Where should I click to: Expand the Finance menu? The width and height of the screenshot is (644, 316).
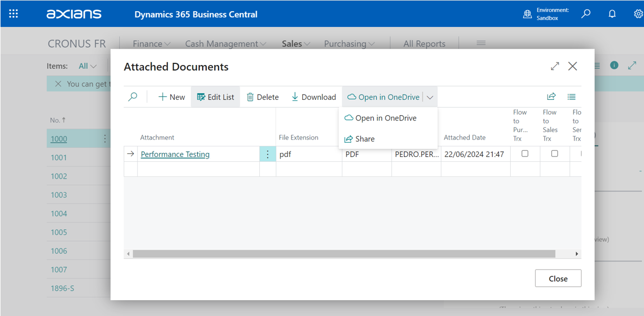tap(151, 44)
